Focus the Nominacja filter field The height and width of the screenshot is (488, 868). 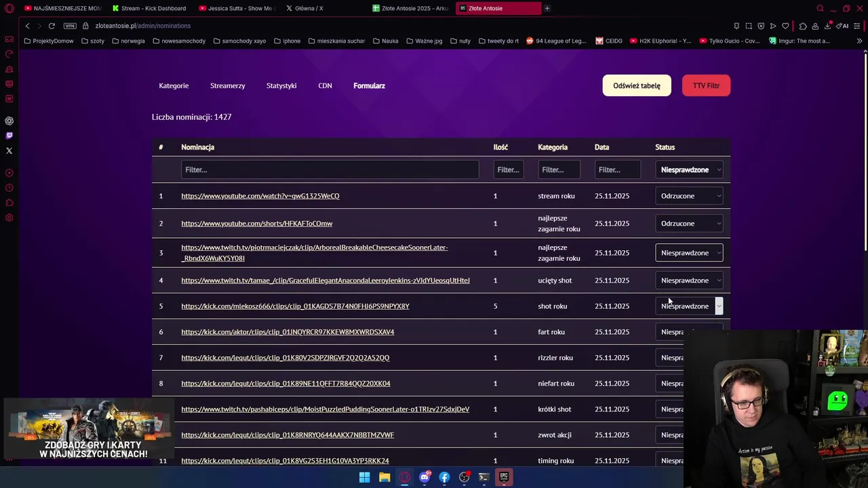(x=330, y=169)
